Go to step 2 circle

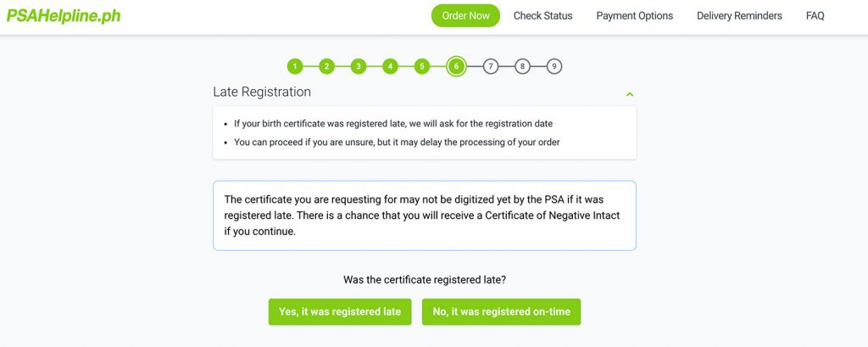click(x=326, y=66)
